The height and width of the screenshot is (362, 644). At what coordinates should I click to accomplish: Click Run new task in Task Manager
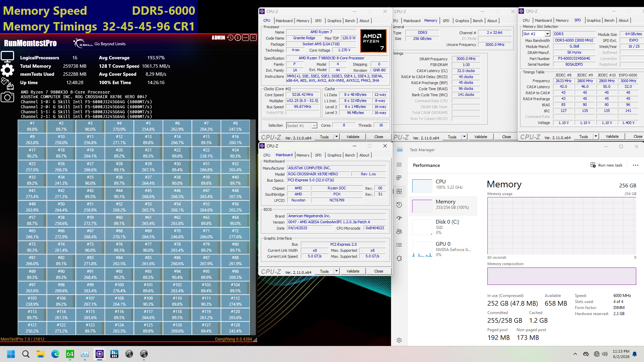[606, 165]
